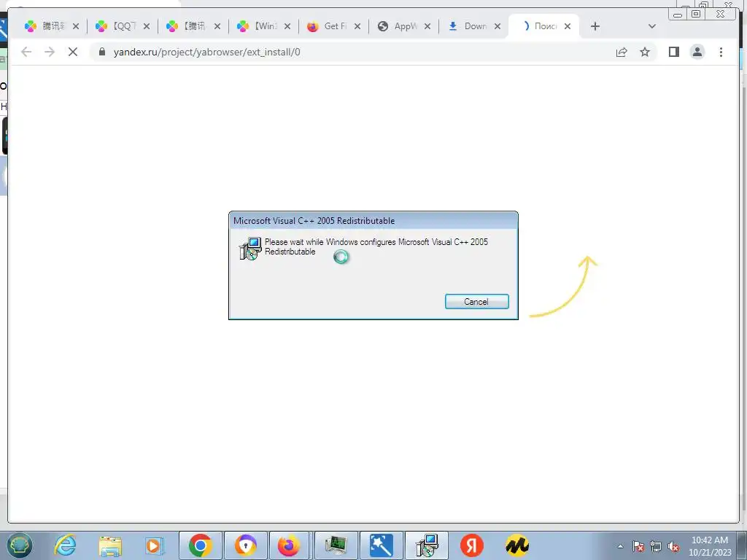The image size is (747, 560).
Task: Open the system monitor taskbar icon
Action: (336, 545)
